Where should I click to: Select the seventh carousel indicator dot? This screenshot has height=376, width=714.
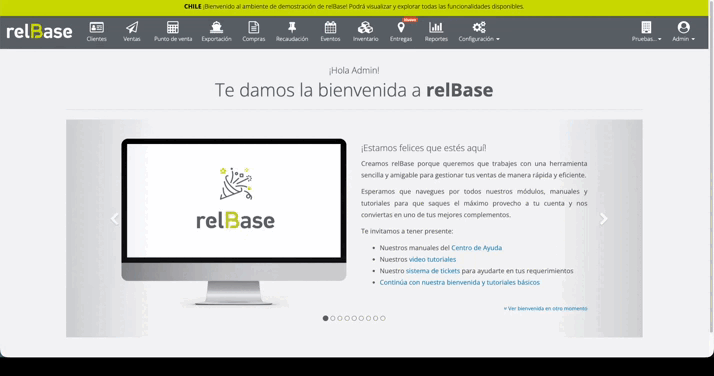368,318
